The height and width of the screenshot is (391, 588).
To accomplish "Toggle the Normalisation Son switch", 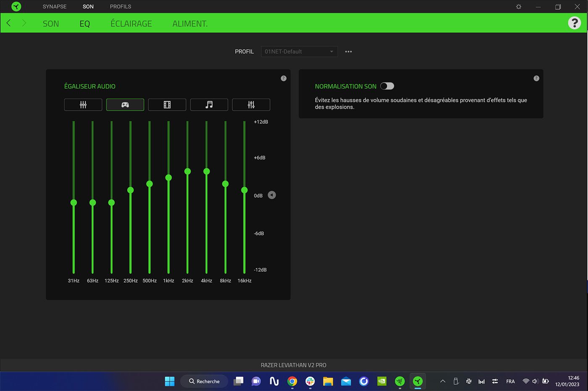I will (387, 86).
